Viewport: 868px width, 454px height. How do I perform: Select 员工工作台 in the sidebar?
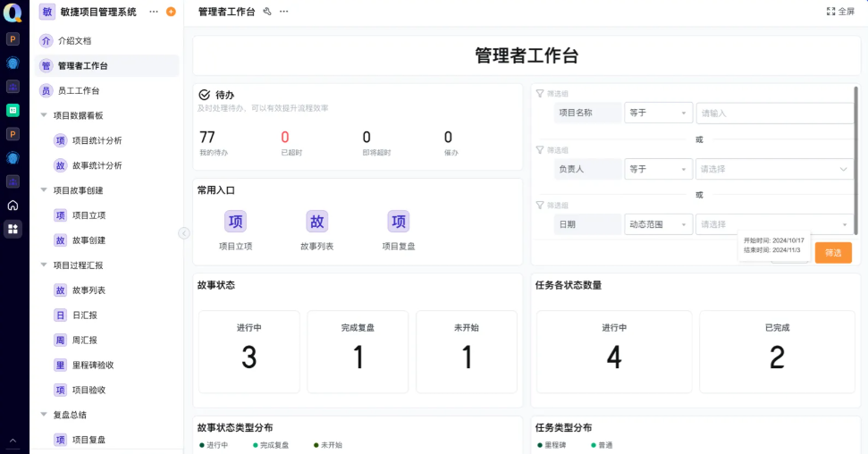pos(79,90)
